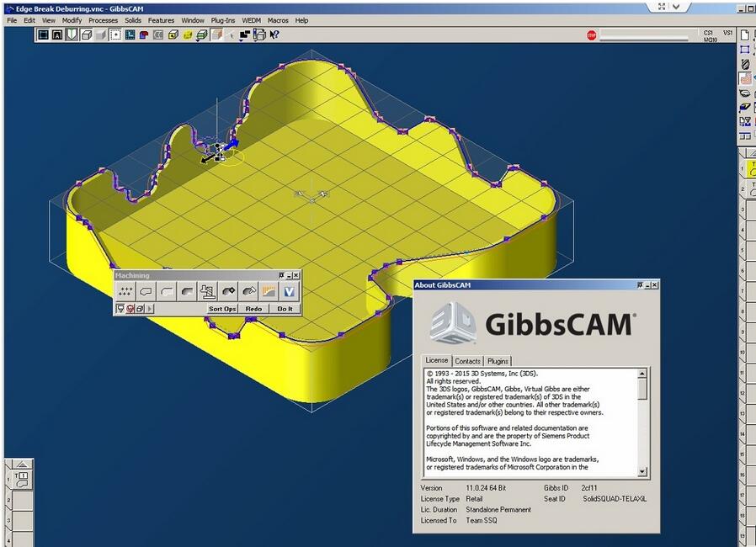Image resolution: width=756 pixels, height=547 pixels.
Task: Open the Help menu
Action: [x=302, y=20]
